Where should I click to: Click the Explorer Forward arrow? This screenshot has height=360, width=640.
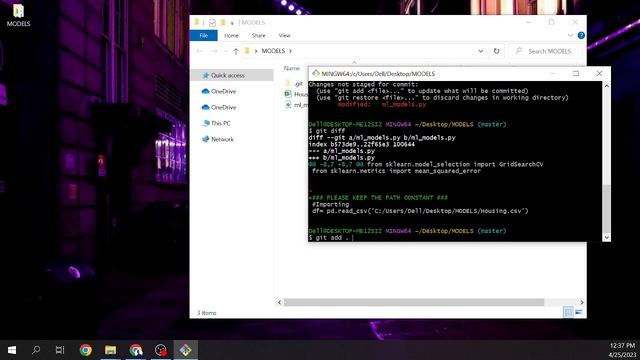[x=214, y=51]
